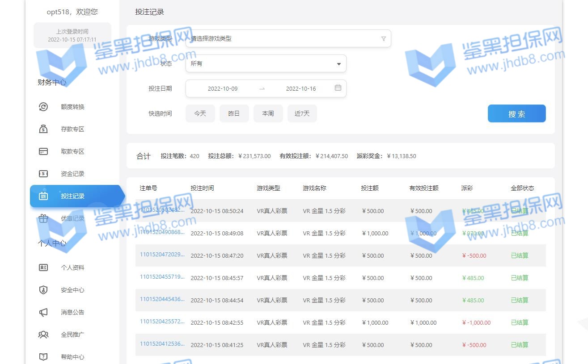
Task: Select the 今天 quick time button
Action: click(x=200, y=113)
